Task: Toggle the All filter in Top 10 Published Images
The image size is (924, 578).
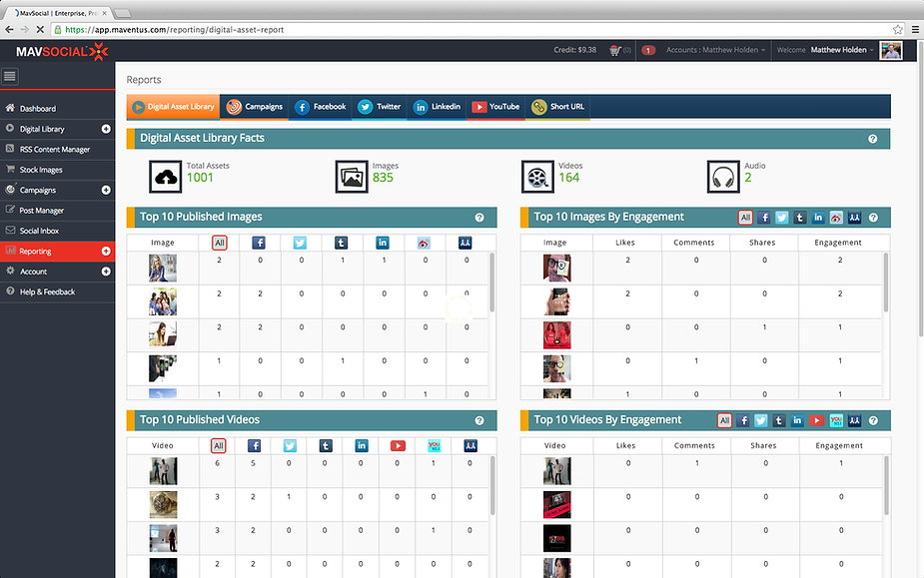Action: (x=219, y=243)
